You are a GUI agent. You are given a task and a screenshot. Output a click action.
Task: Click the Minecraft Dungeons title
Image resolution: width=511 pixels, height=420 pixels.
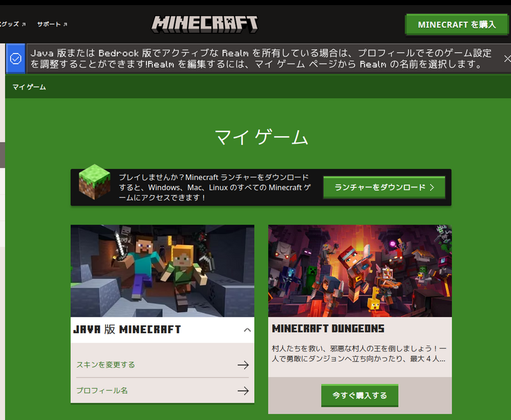328,329
